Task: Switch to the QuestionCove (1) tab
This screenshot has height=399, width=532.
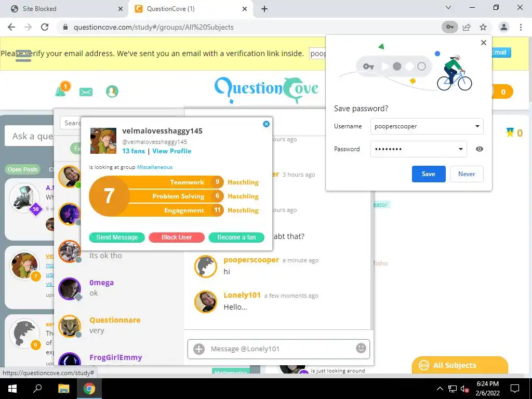Action: [x=191, y=9]
